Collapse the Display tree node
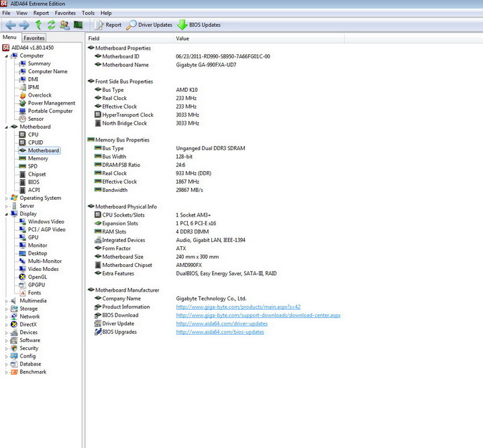The height and width of the screenshot is (448, 483). 6,215
